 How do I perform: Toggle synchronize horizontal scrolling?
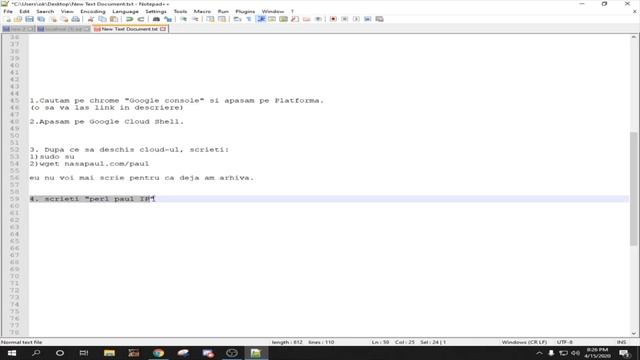pyautogui.click(x=222, y=19)
